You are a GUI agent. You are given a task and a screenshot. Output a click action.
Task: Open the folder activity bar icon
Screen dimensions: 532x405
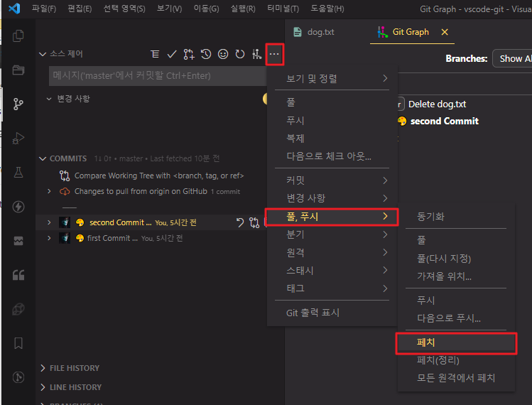[x=18, y=70]
